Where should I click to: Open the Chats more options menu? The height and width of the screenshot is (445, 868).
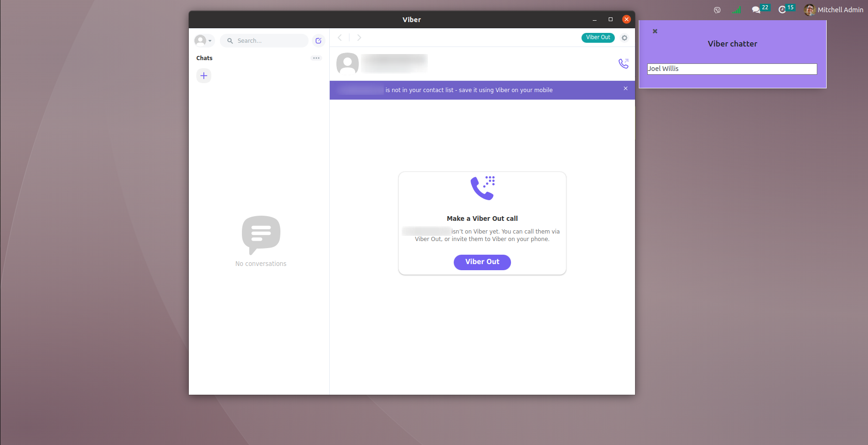pyautogui.click(x=316, y=58)
